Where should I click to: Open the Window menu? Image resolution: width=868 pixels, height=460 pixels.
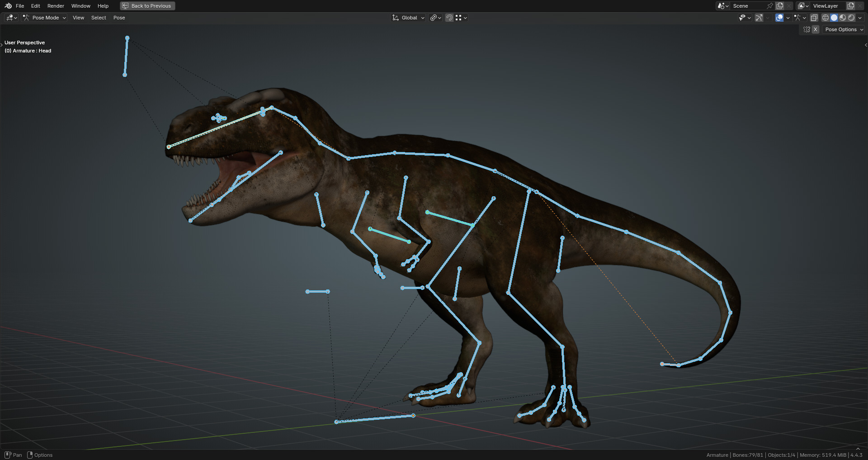click(81, 6)
